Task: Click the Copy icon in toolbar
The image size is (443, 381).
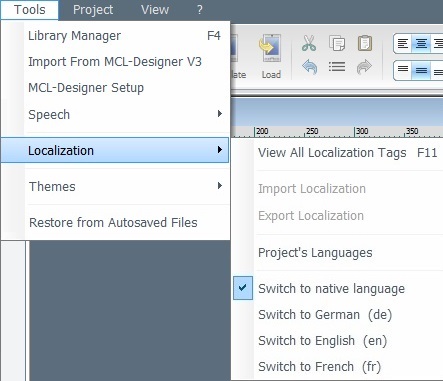Action: click(337, 43)
